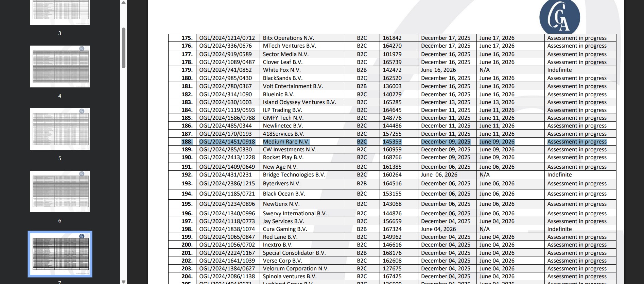Click 'Assessment in progress' in Medium Rare row
The height and width of the screenshot is (284, 644).
point(577,142)
